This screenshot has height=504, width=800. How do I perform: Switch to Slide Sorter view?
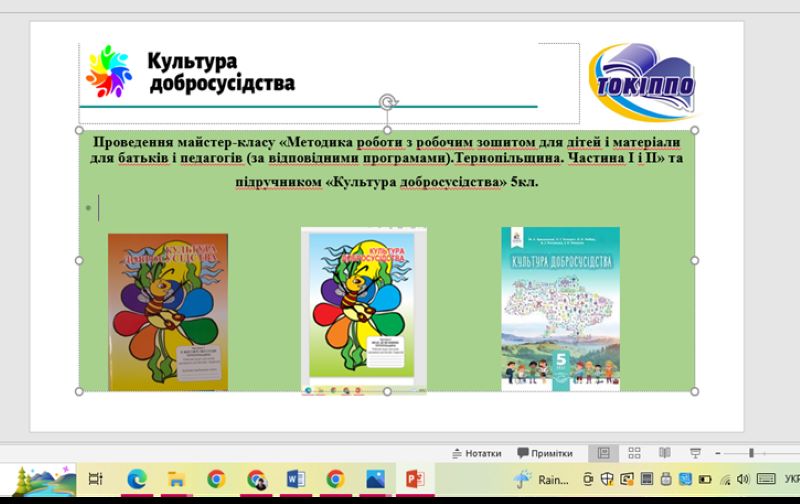click(634, 453)
